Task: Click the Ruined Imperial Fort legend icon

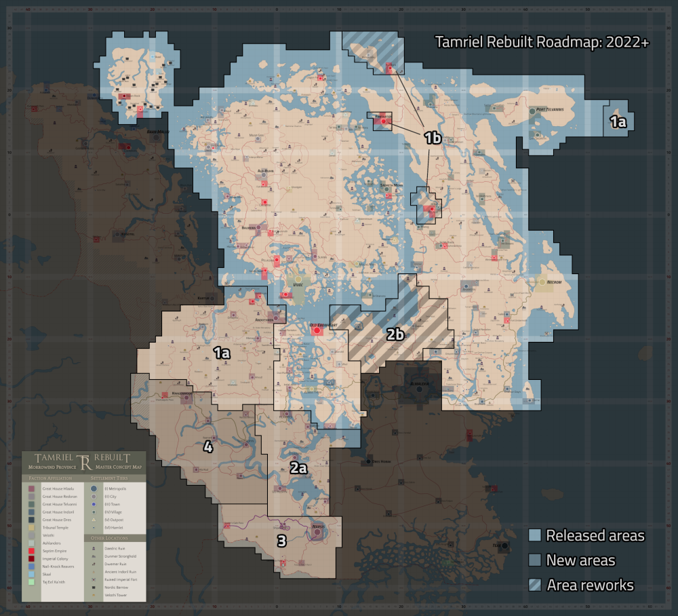Action: tap(94, 579)
